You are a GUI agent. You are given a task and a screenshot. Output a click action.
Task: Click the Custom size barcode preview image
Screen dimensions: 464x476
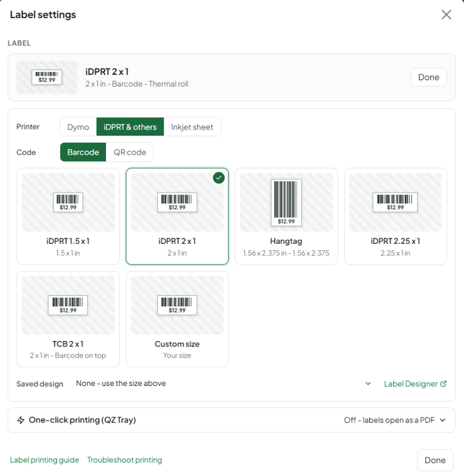click(x=177, y=306)
